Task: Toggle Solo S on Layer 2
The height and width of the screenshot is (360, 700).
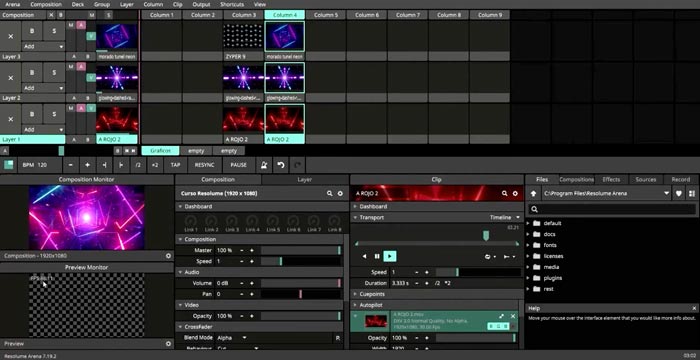Action: [x=54, y=72]
